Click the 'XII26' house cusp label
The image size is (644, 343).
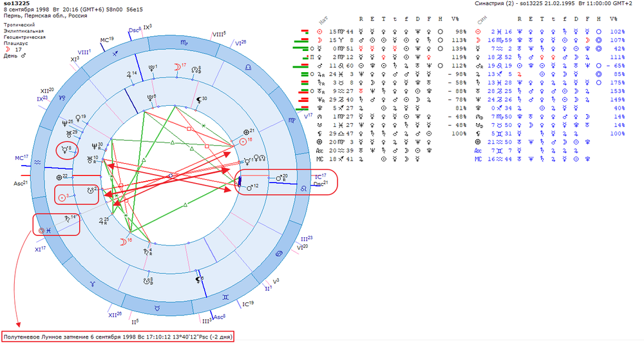pyautogui.click(x=115, y=315)
